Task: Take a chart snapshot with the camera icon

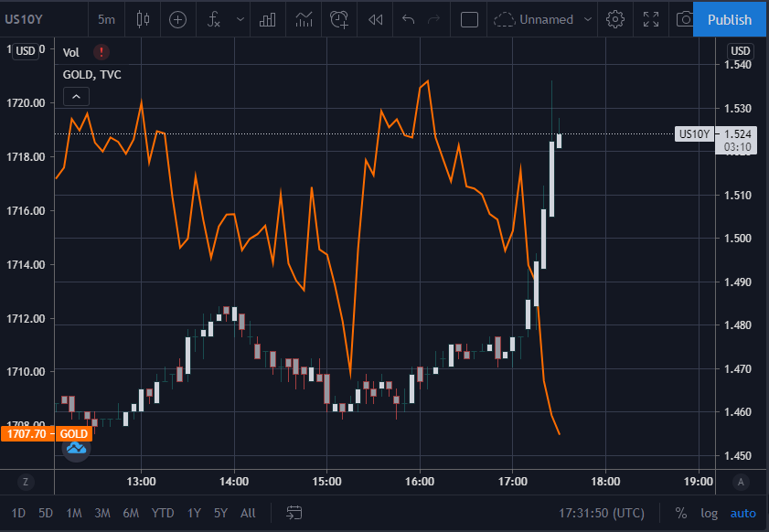Action: tap(685, 19)
